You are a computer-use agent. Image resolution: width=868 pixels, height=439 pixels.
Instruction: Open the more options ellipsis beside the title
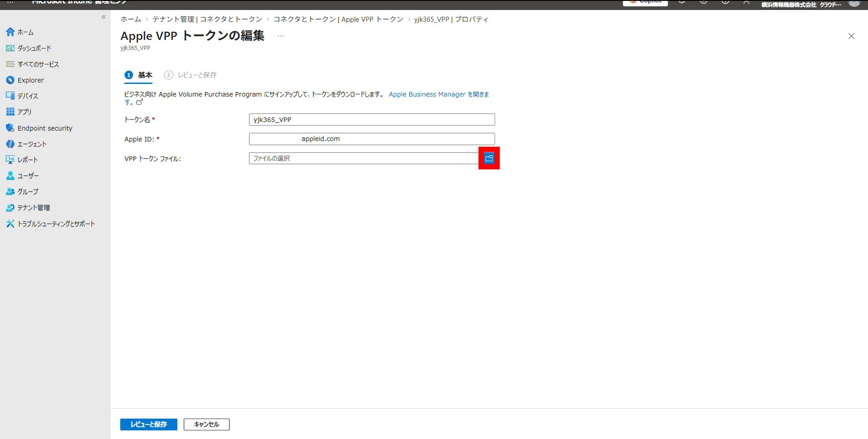point(281,36)
